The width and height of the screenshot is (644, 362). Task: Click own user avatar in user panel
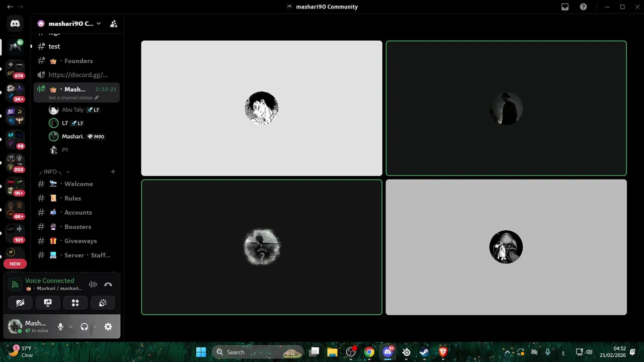tap(15, 327)
